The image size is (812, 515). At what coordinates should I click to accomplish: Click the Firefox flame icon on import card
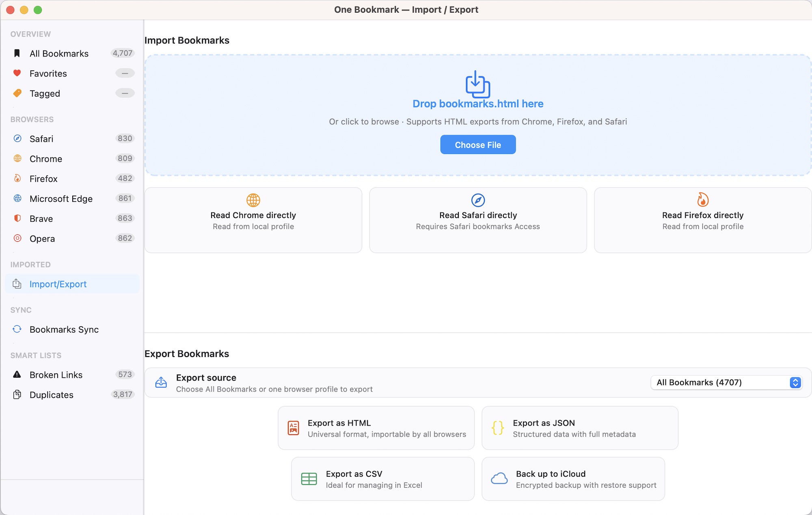coord(703,200)
